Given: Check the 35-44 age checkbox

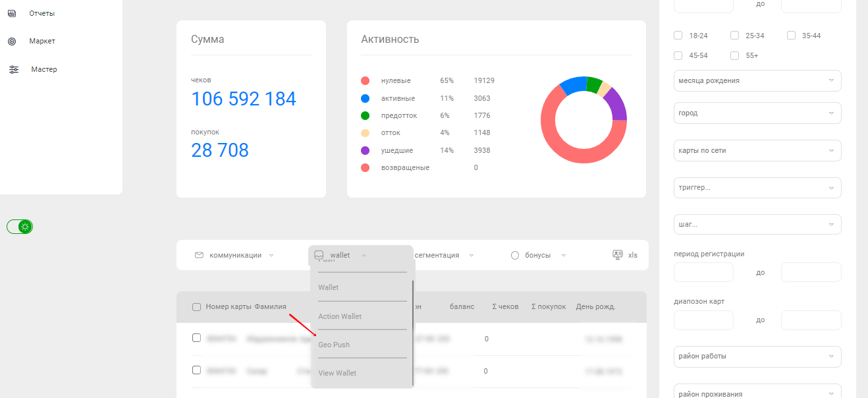Looking at the screenshot, I should tap(792, 36).
